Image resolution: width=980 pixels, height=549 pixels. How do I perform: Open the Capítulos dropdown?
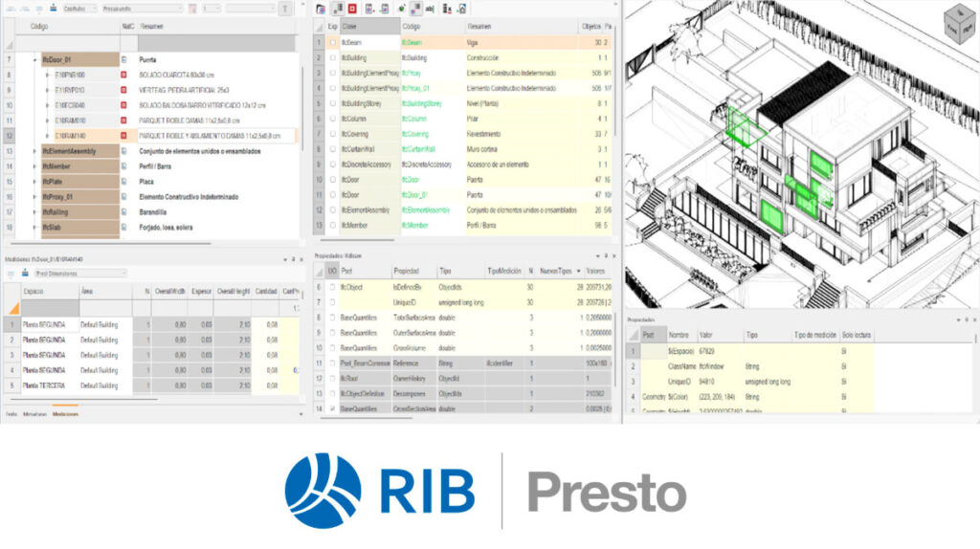[x=80, y=9]
